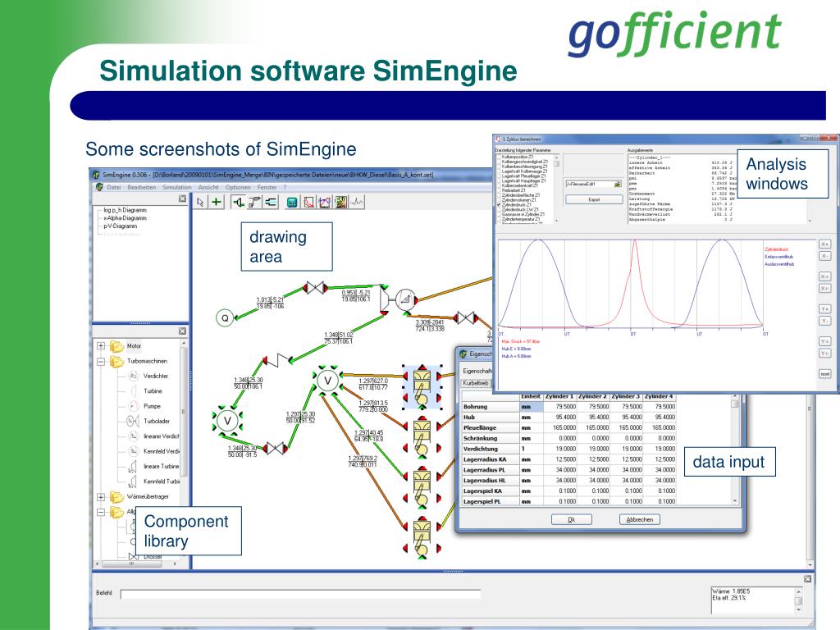Click the reset button beside the graph
840x630 pixels.
[825, 374]
